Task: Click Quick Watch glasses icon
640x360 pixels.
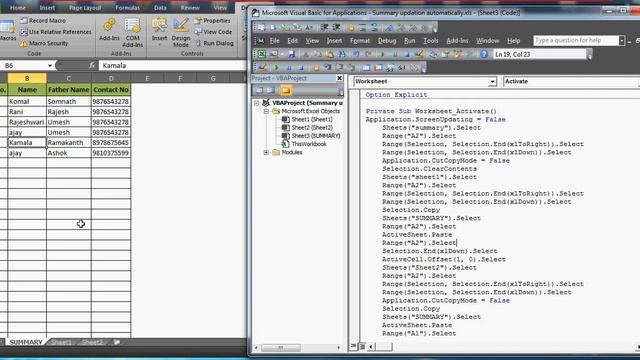Action: coord(402,67)
